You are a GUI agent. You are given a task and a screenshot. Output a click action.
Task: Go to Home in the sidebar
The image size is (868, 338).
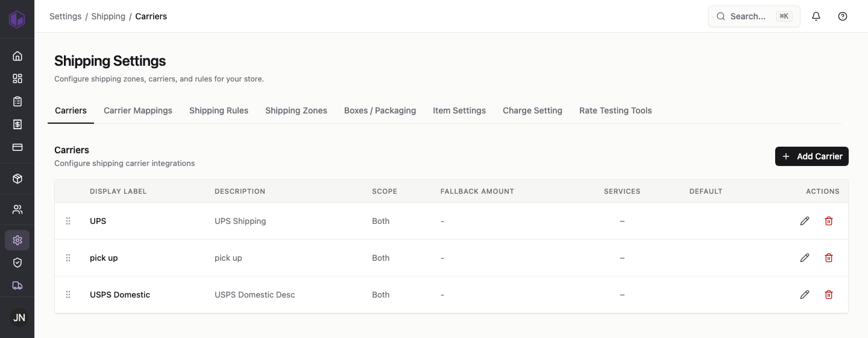(17, 56)
